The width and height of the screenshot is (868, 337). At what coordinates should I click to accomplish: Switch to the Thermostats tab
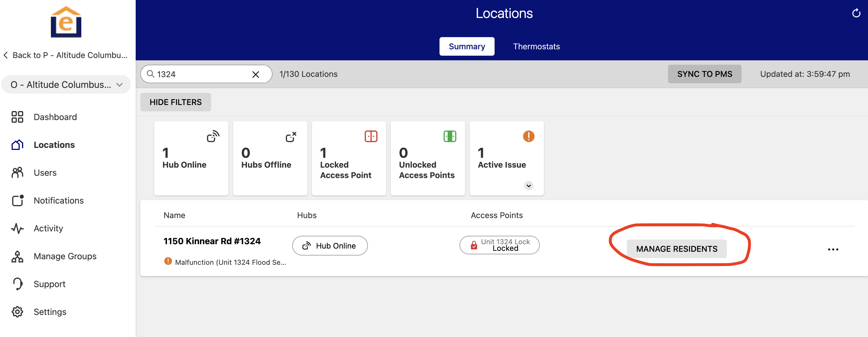(x=536, y=46)
